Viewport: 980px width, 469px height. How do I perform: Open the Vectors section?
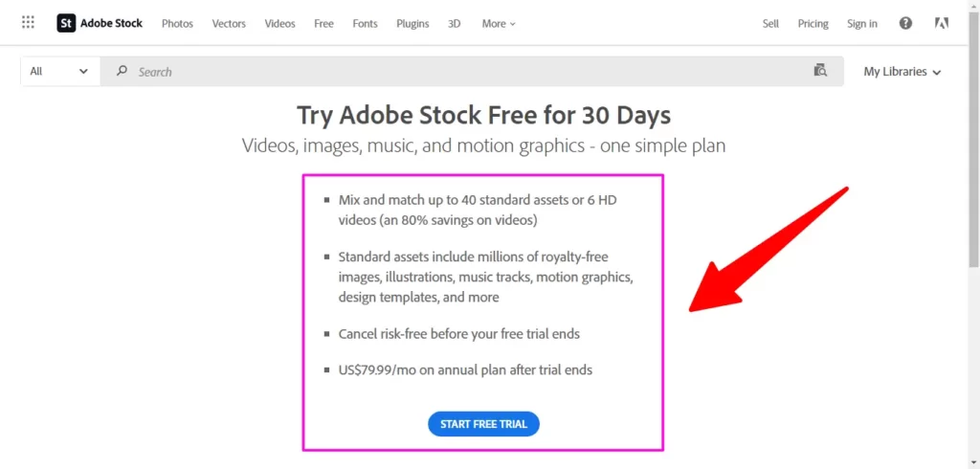(x=229, y=24)
